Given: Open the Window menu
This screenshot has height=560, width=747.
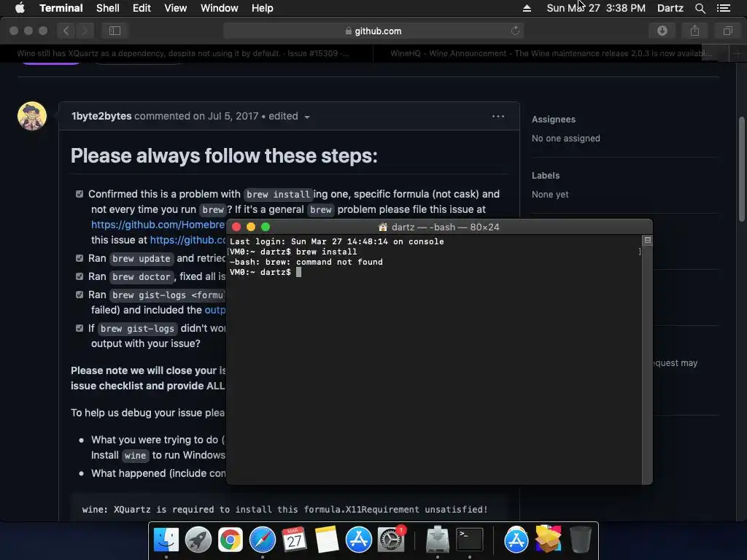Looking at the screenshot, I should pos(219,8).
